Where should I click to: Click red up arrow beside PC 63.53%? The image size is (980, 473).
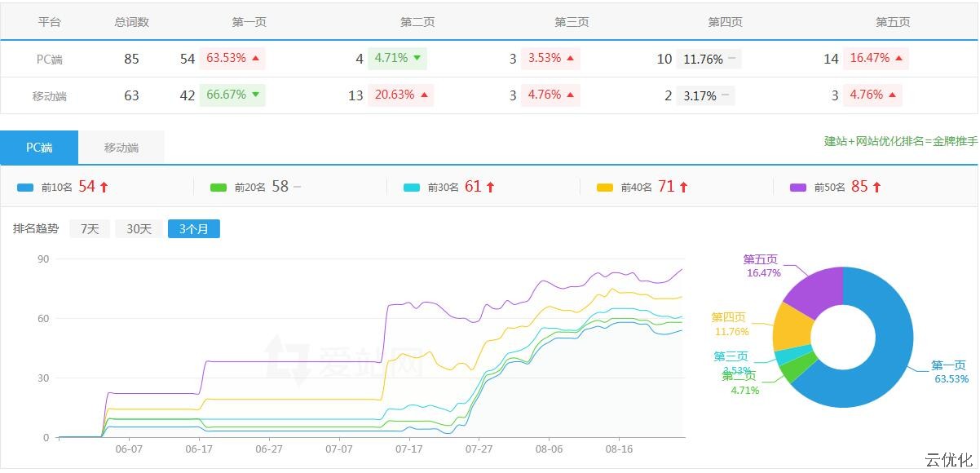tap(255, 59)
